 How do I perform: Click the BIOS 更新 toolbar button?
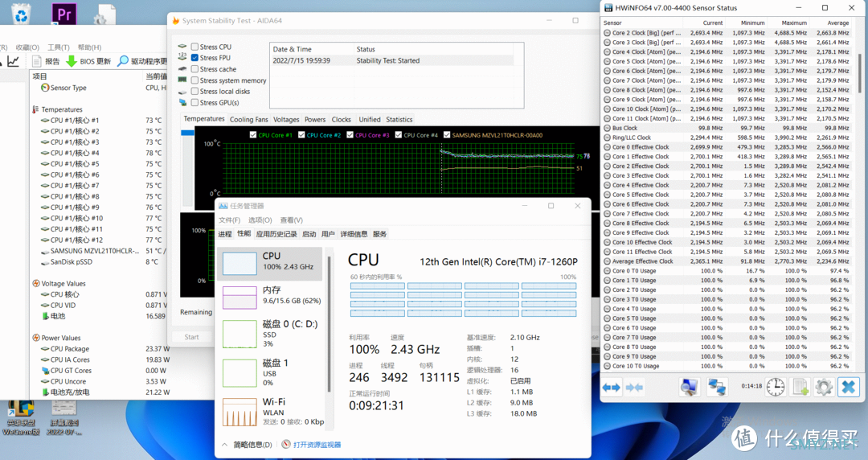point(88,61)
